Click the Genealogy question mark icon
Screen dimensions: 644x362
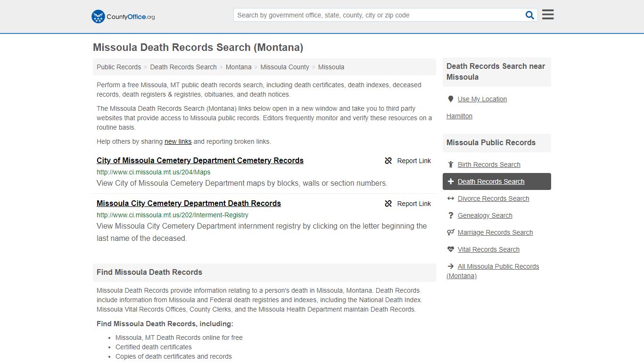pyautogui.click(x=450, y=215)
